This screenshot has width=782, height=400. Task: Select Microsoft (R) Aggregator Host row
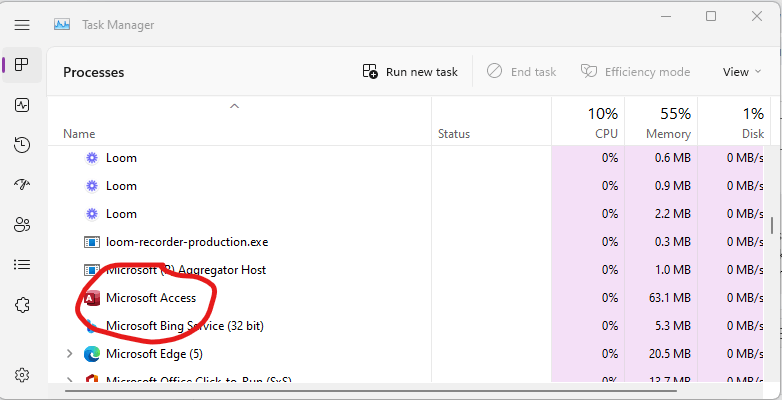[405, 270]
